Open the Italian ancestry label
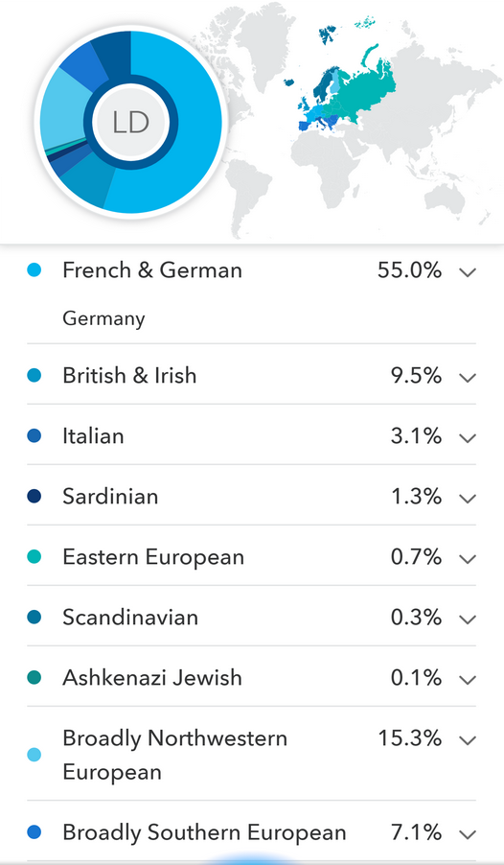 click(x=93, y=435)
